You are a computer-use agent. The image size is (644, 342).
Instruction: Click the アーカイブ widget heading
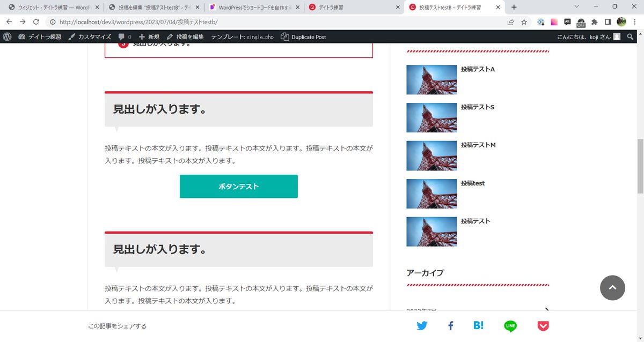pos(426,273)
